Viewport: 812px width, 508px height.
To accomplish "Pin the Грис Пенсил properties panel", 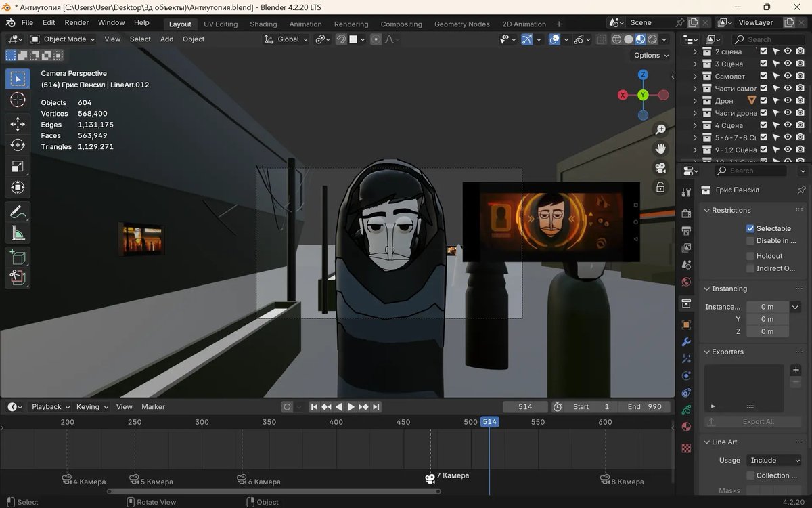I will 801,190.
